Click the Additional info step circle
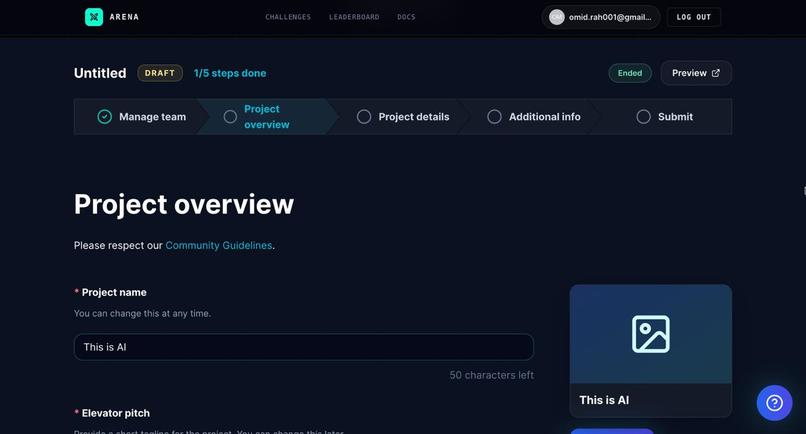 494,117
